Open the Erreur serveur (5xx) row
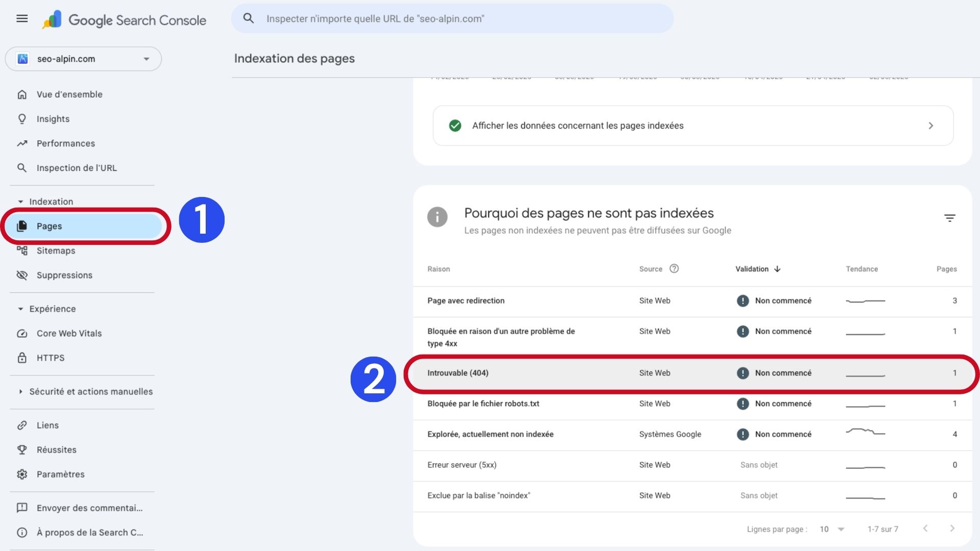980x551 pixels. [693, 465]
